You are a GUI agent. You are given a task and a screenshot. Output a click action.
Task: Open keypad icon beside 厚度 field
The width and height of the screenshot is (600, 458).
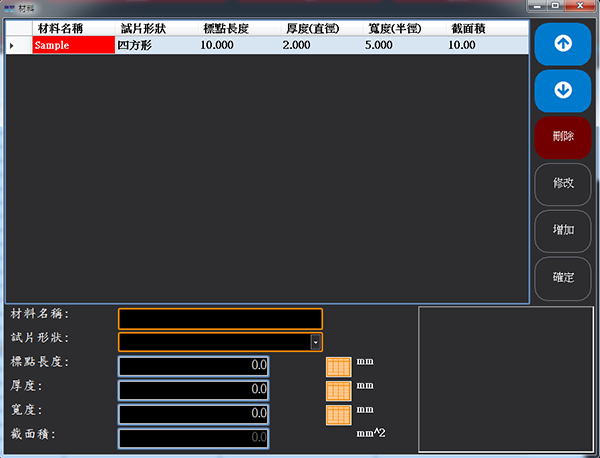pyautogui.click(x=340, y=390)
